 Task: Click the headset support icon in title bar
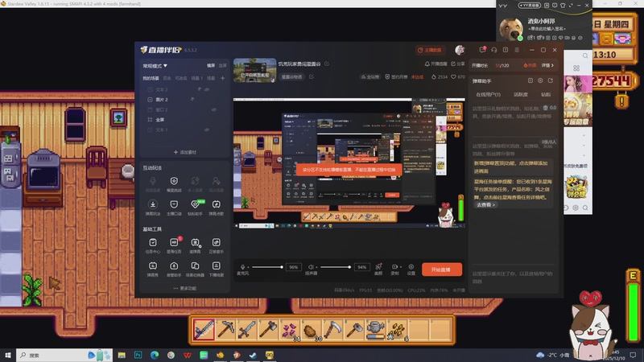[494, 50]
